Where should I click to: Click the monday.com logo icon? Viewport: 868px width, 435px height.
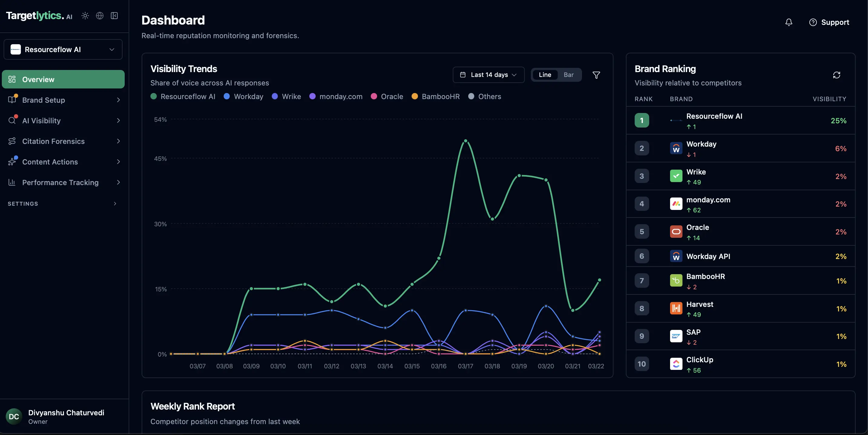coord(676,204)
